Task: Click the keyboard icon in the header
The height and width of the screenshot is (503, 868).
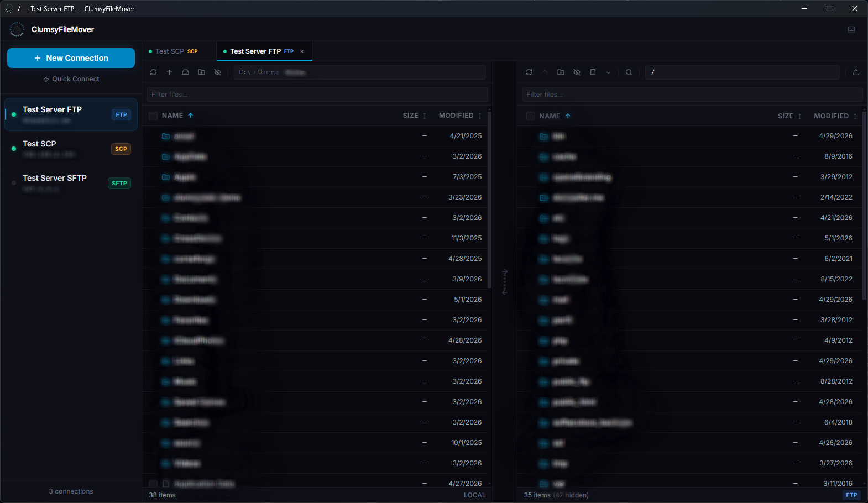Action: [851, 29]
